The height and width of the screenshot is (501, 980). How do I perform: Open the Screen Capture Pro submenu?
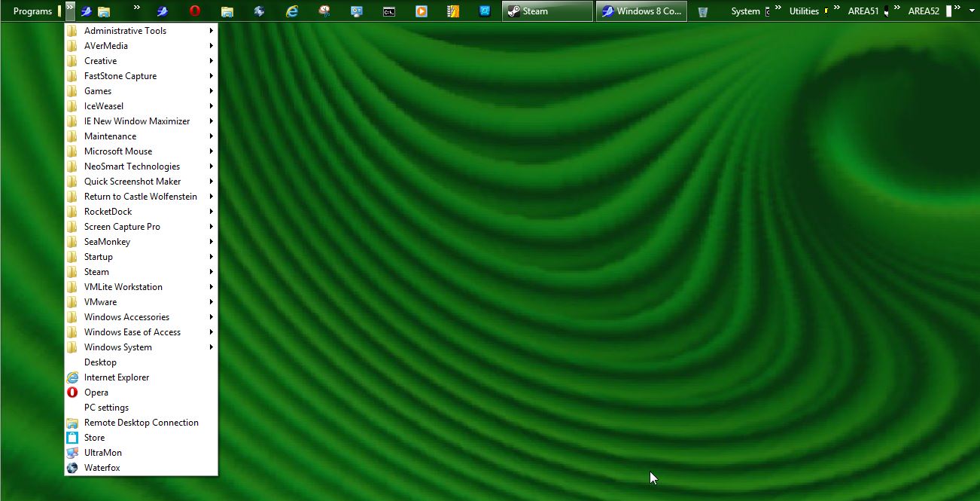tap(142, 227)
